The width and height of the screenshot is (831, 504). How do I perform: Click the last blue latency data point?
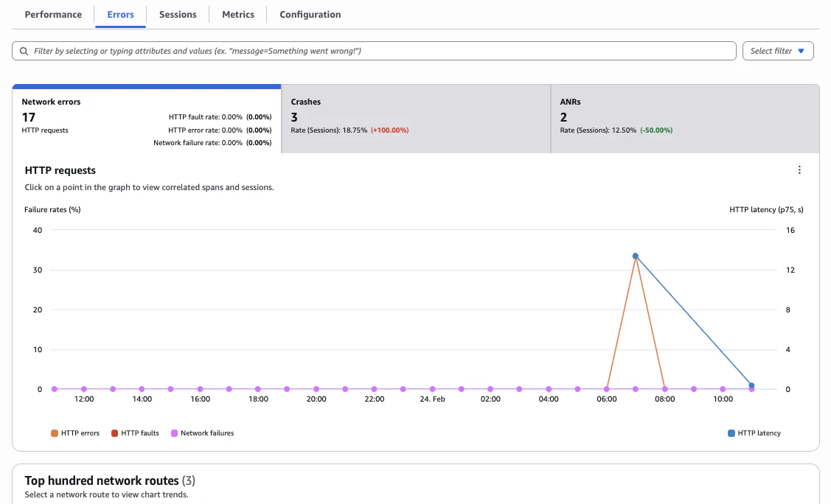coord(751,385)
